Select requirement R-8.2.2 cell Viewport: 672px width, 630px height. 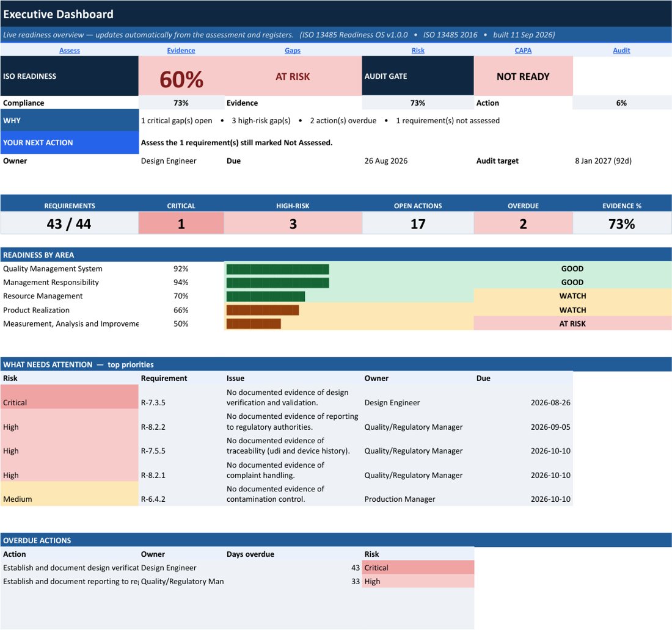pyautogui.click(x=181, y=421)
